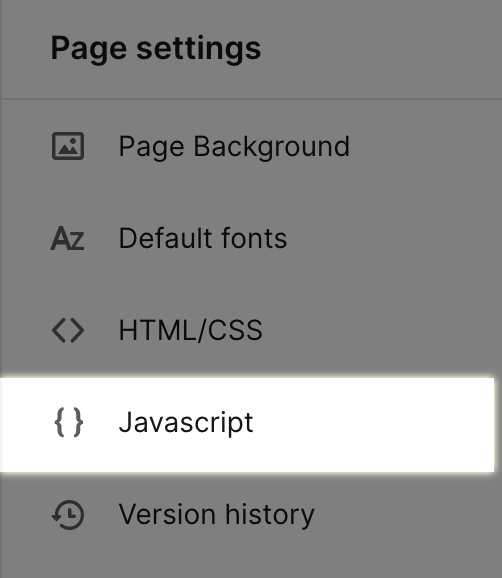Click the "Version history" label text
The image size is (502, 578).
[216, 515]
